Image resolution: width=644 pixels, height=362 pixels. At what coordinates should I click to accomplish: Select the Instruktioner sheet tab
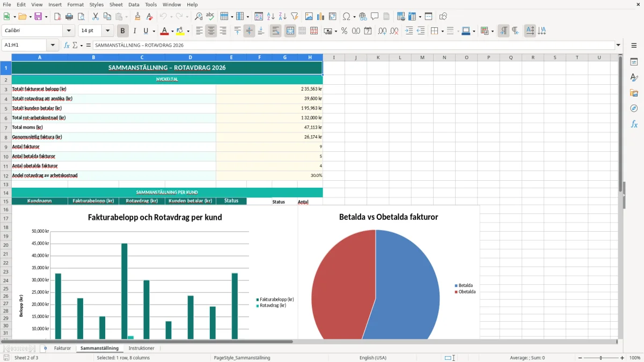142,348
